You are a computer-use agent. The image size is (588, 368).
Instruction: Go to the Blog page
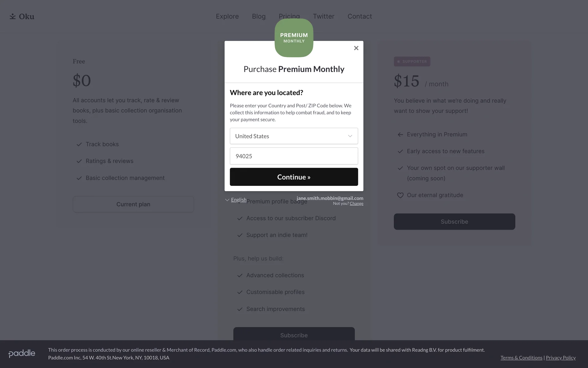click(258, 16)
